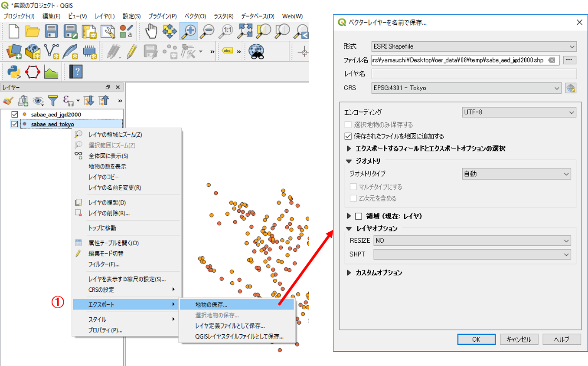The image size is (588, 366).
Task: Open the Vector menu
Action: (196, 16)
